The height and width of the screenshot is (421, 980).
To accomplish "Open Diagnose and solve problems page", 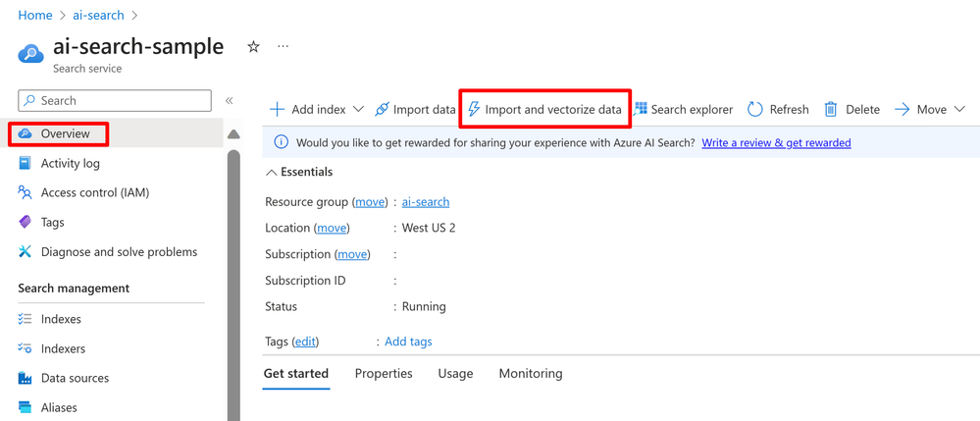I will pos(119,251).
